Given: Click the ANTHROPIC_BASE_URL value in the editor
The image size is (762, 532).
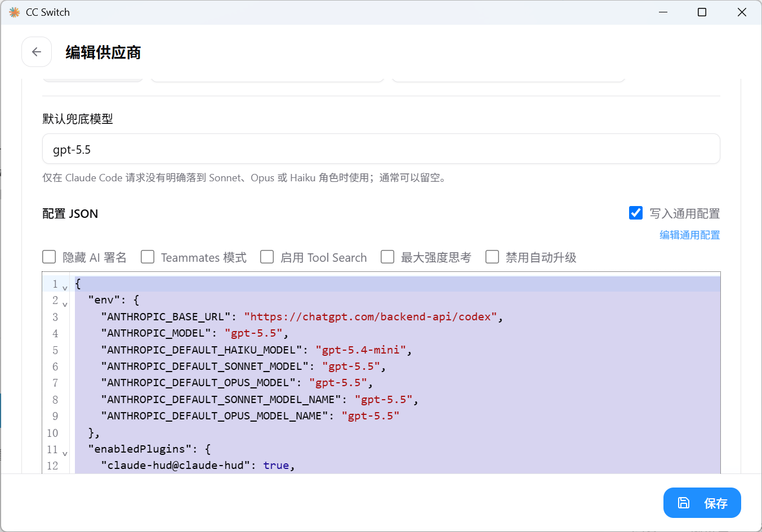Looking at the screenshot, I should [371, 316].
